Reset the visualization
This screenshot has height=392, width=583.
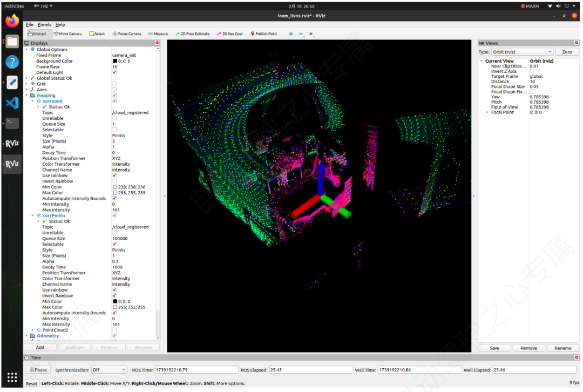31,383
